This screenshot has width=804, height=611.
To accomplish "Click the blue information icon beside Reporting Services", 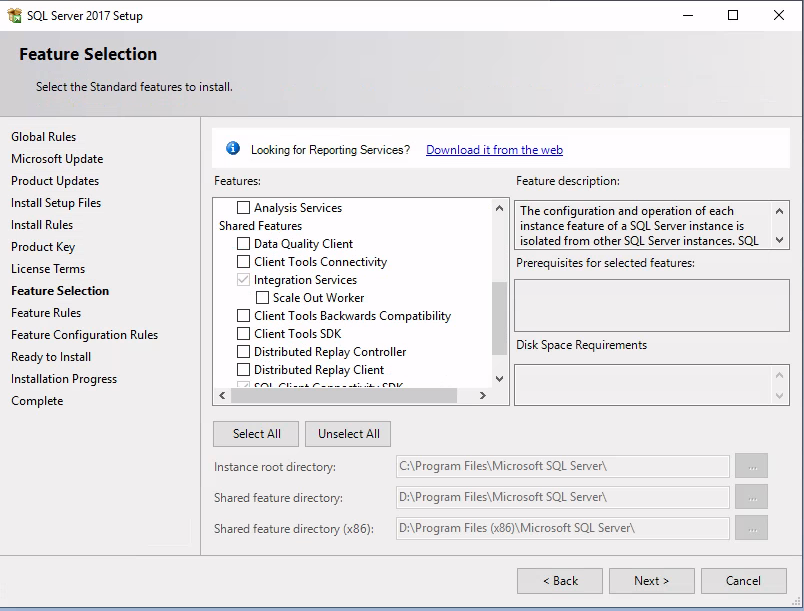I will point(233,149).
